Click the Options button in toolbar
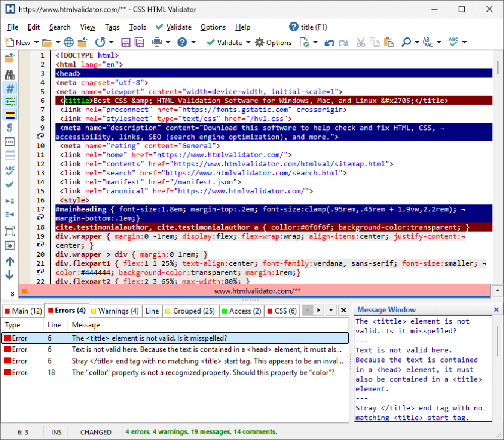This screenshot has width=504, height=440. (273, 43)
